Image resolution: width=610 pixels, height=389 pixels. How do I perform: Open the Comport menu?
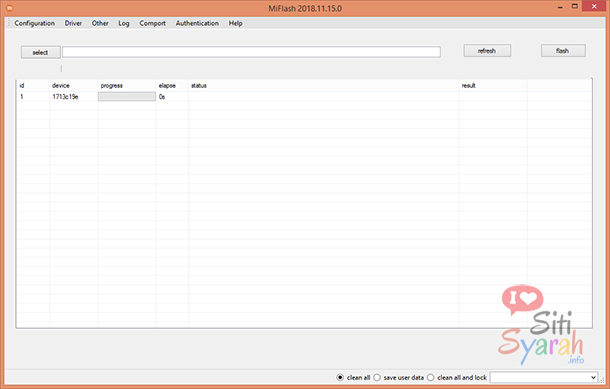[x=152, y=23]
